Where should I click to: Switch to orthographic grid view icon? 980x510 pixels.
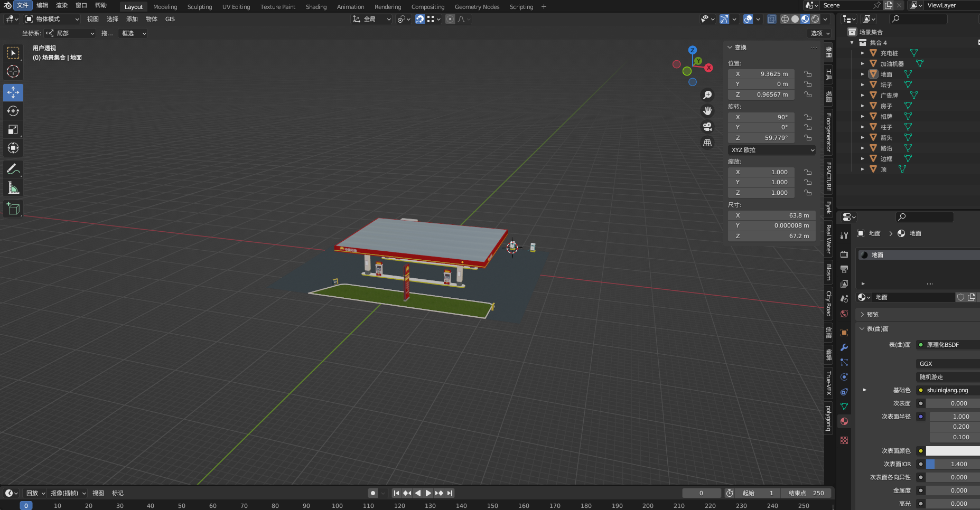click(x=707, y=143)
